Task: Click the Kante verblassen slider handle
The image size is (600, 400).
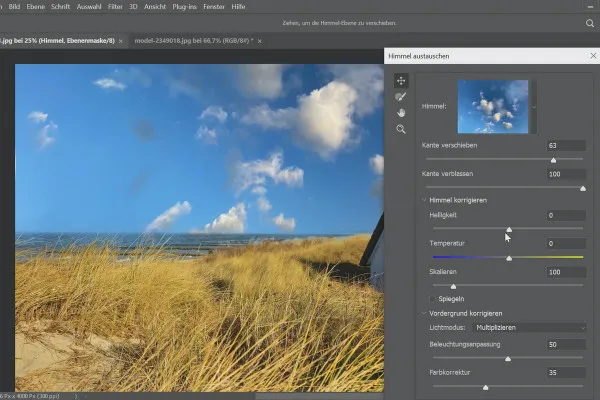Action: coord(583,188)
